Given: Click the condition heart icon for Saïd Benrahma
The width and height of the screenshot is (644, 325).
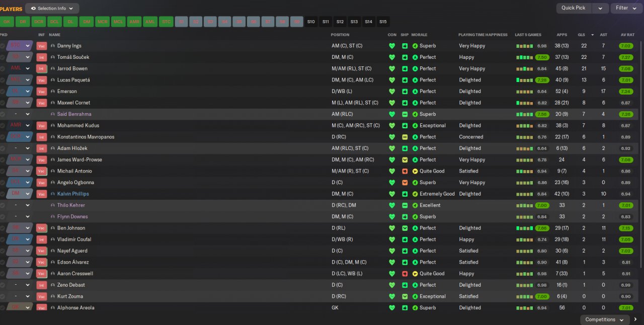Looking at the screenshot, I should click(392, 114).
